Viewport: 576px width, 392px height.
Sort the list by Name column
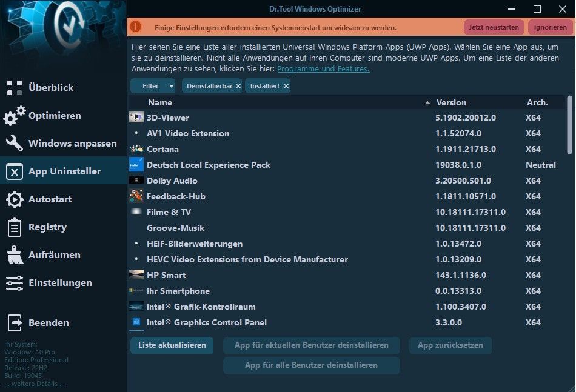[x=160, y=103]
